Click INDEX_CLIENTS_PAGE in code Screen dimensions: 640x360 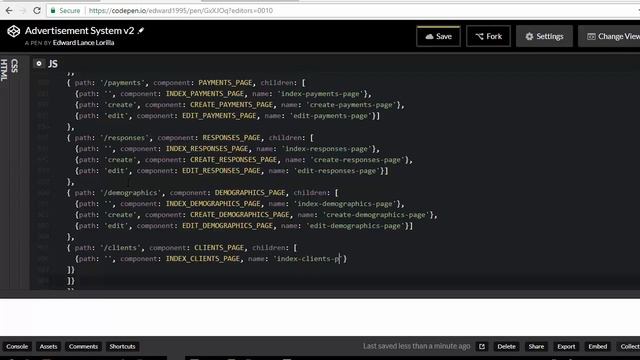click(202, 259)
